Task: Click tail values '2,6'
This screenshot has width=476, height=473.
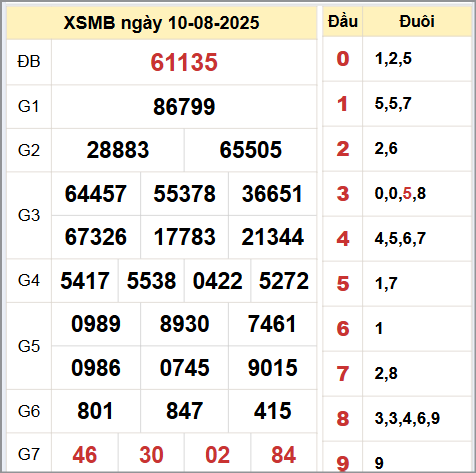Action: [x=386, y=149]
